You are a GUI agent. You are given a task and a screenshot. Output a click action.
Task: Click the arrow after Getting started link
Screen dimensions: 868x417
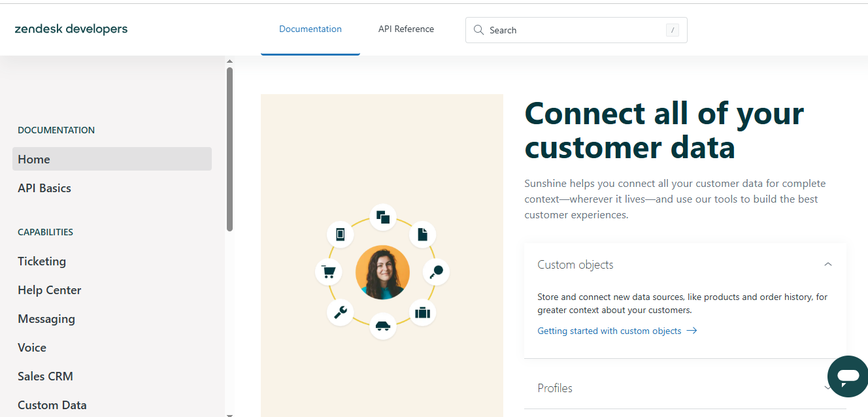[692, 331]
